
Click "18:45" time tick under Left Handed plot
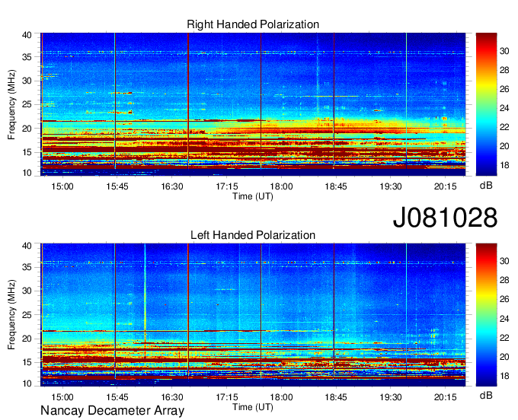pyautogui.click(x=336, y=396)
